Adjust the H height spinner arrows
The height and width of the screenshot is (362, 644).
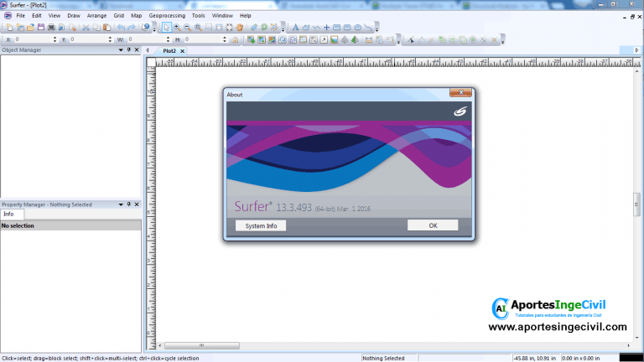224,39
